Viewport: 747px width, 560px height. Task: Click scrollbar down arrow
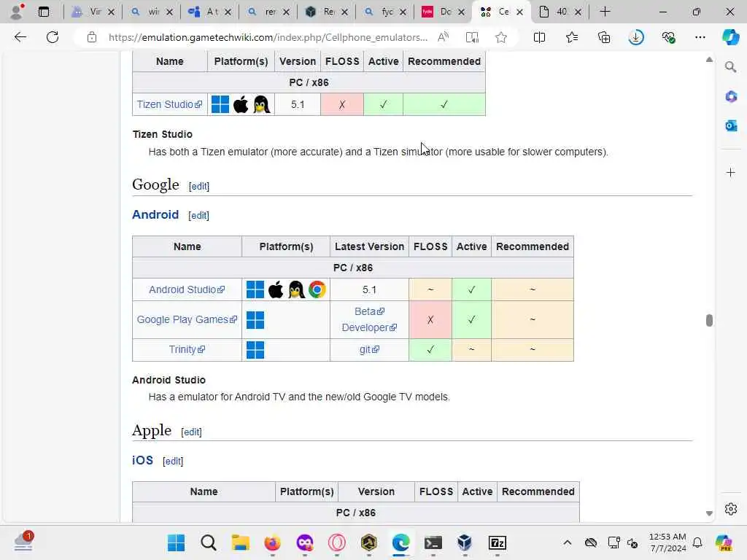point(709,513)
